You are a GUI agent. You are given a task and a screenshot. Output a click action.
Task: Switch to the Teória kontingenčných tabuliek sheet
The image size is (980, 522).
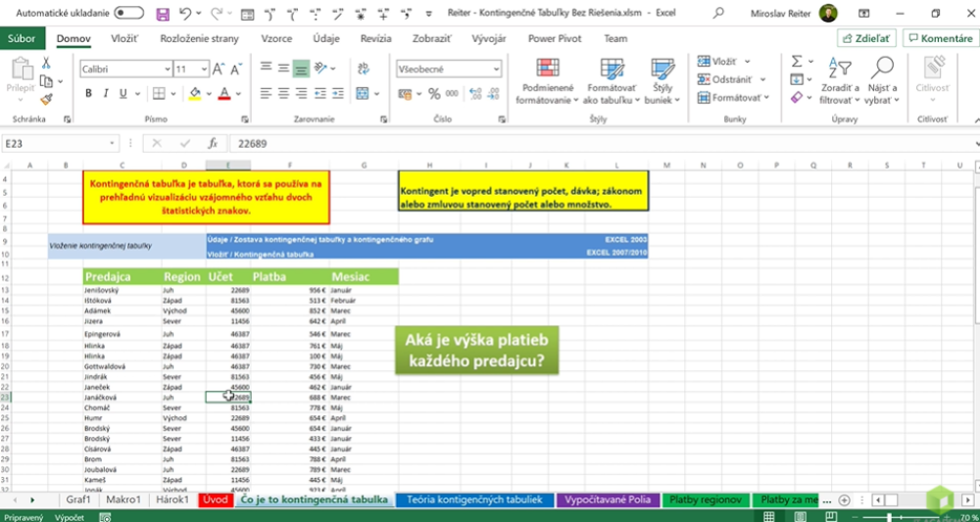tap(474, 499)
